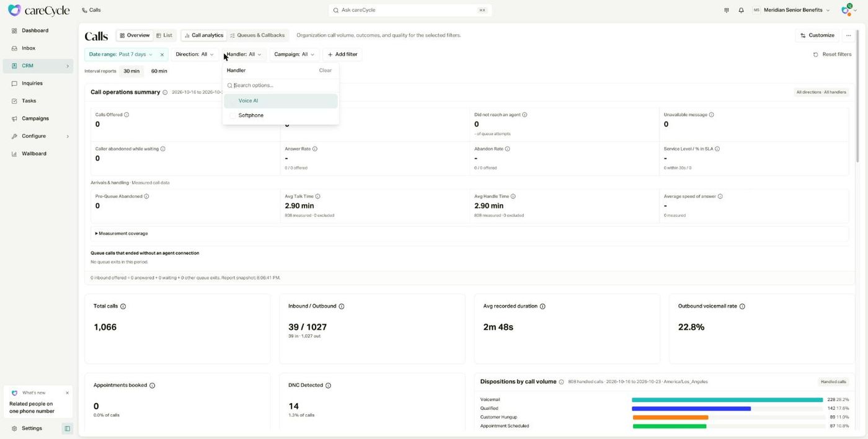868x439 pixels.
Task: Open the more options ellipsis menu
Action: [x=849, y=35]
